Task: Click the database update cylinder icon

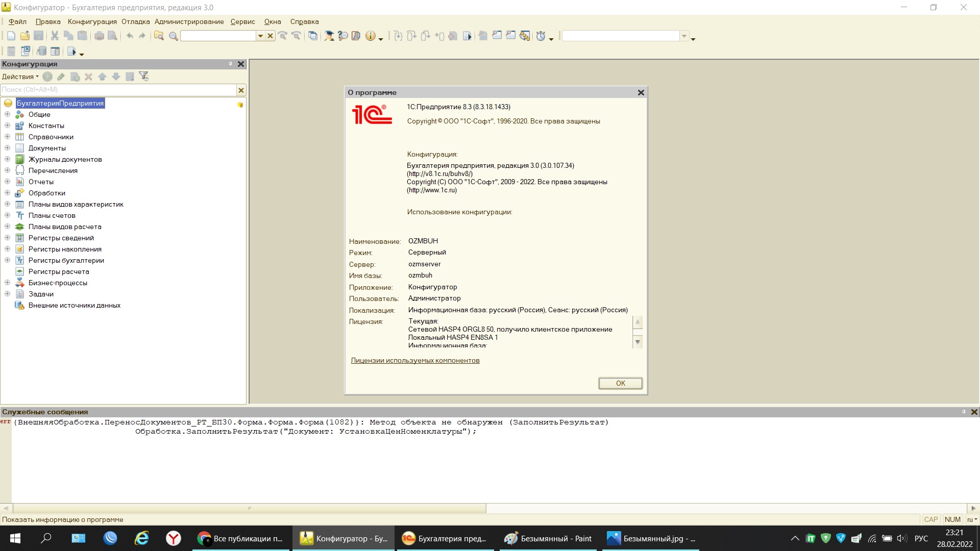Action: click(42, 51)
